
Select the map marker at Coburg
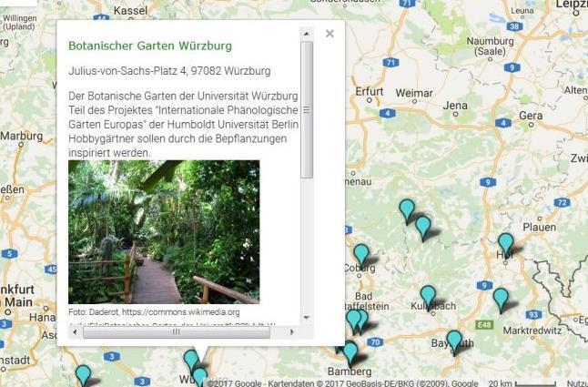click(x=361, y=255)
